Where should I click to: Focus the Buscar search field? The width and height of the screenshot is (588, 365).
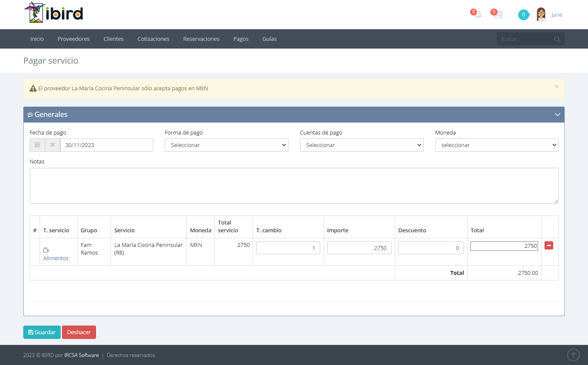click(x=525, y=39)
